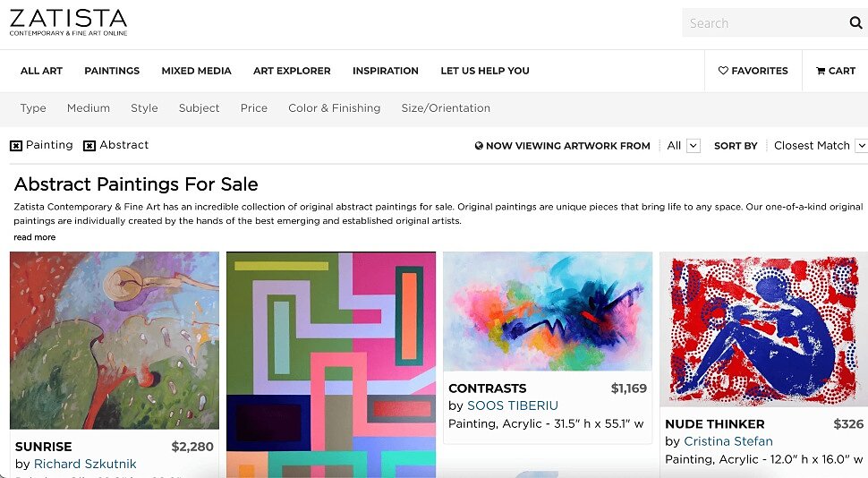Open the Sunrise painting thumbnail

(115, 340)
